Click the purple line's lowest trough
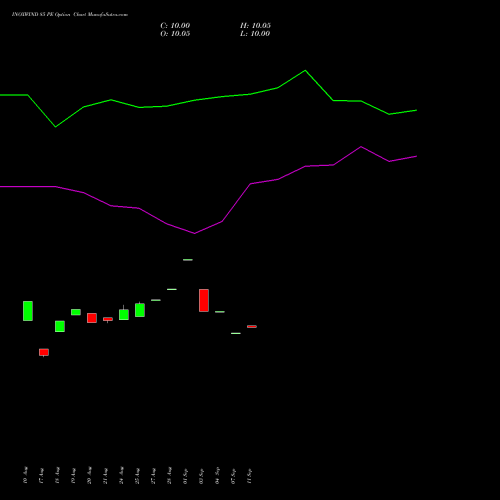The height and width of the screenshot is (500, 500). (x=195, y=233)
